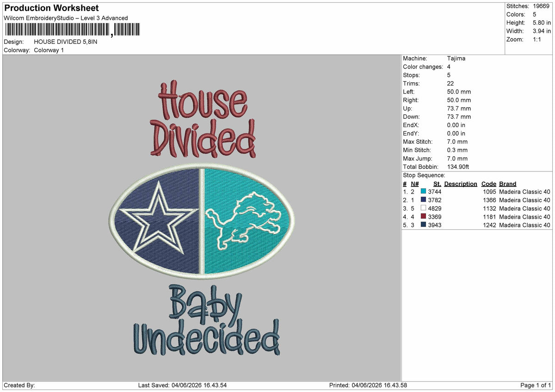
Task: Click the Width value '3.94 in'
Action: (542, 31)
